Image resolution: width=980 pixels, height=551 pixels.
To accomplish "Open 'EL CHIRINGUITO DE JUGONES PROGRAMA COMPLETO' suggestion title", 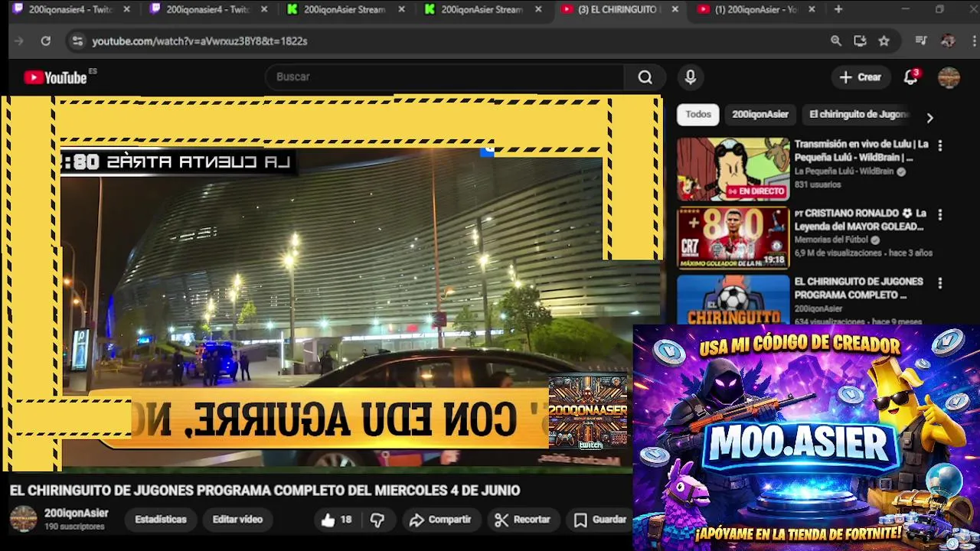I will pos(859,289).
